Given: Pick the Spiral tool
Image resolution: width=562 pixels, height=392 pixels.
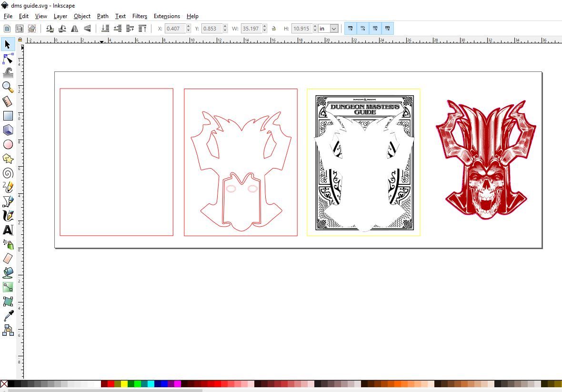Looking at the screenshot, I should point(8,173).
